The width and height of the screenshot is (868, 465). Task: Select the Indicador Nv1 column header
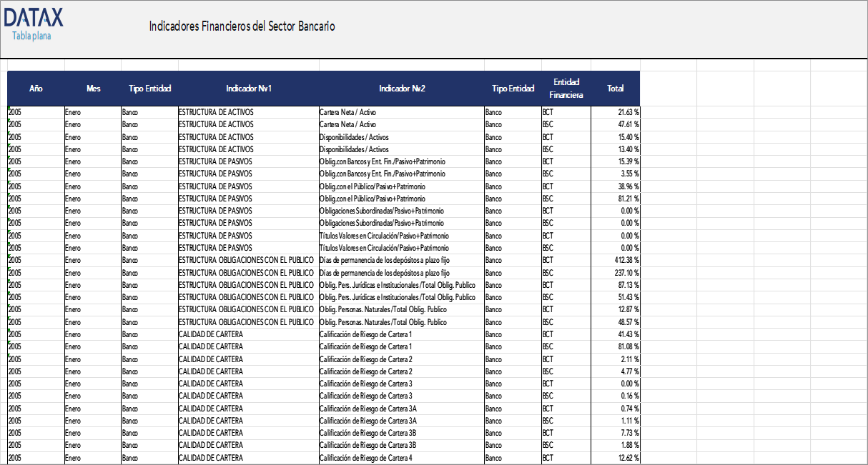click(x=248, y=89)
